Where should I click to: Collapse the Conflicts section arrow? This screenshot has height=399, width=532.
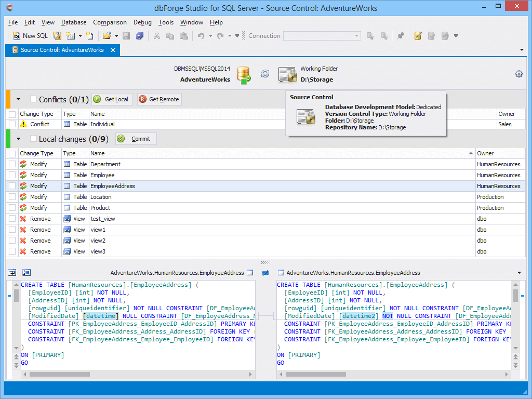[x=19, y=99]
